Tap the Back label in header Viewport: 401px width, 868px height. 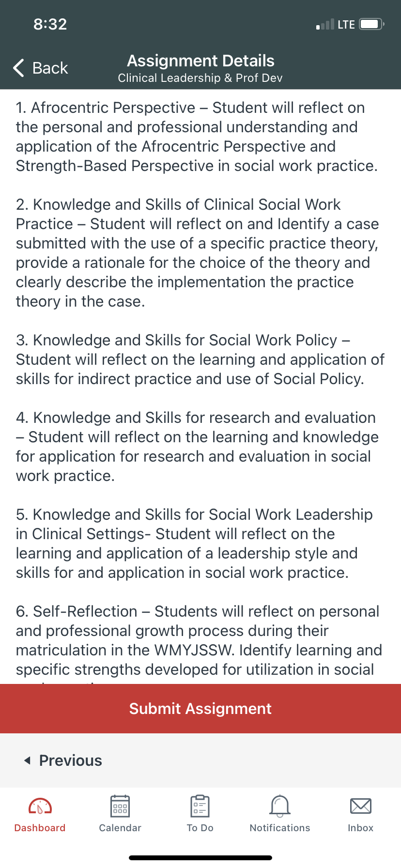(x=50, y=68)
